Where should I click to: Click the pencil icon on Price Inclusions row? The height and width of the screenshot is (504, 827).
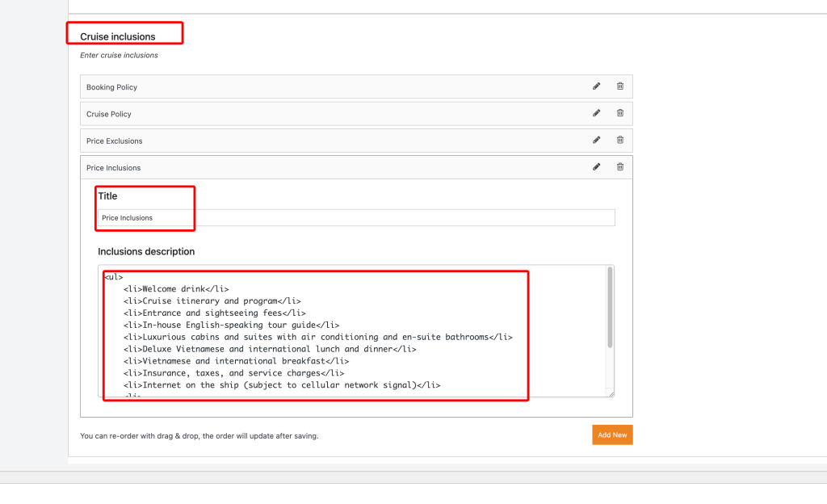coord(596,167)
